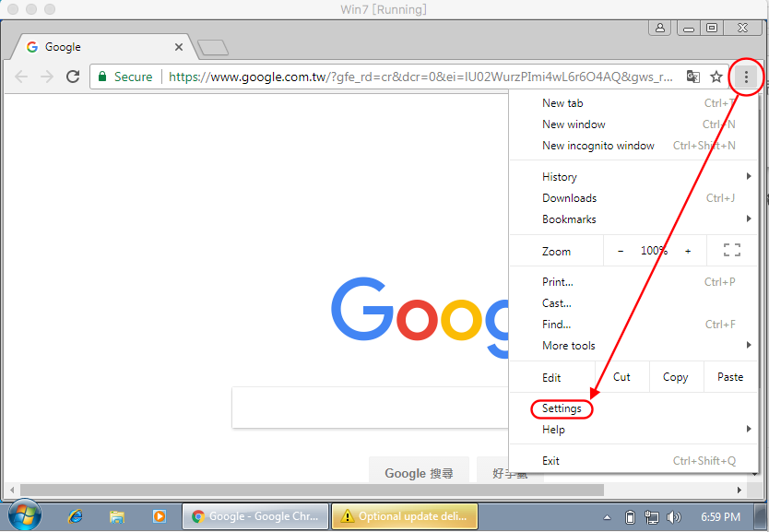The width and height of the screenshot is (769, 532).
Task: Decrease zoom with the minus button
Action: coord(621,251)
